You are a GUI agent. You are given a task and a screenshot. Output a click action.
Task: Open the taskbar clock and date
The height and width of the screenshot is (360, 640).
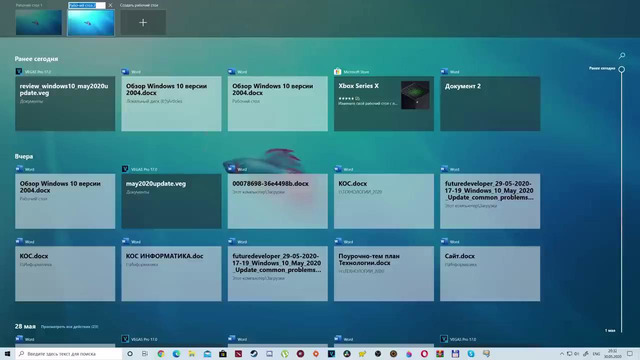click(x=613, y=354)
